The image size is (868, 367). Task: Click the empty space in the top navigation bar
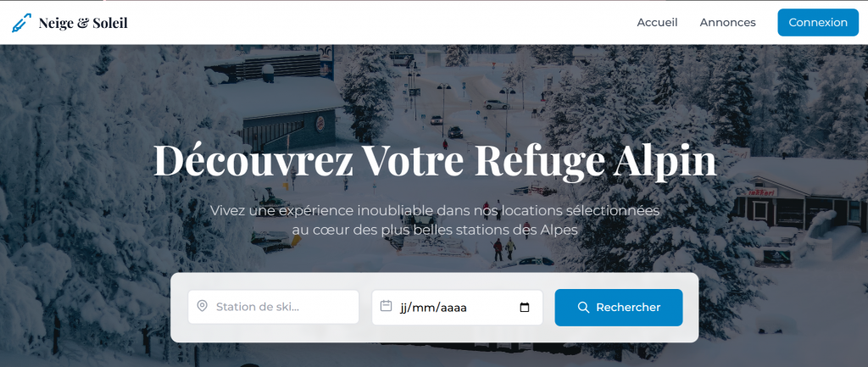382,23
